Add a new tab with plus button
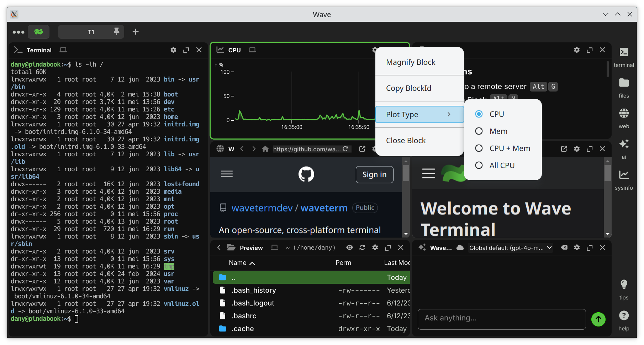The height and width of the screenshot is (345, 644). pyautogui.click(x=136, y=32)
